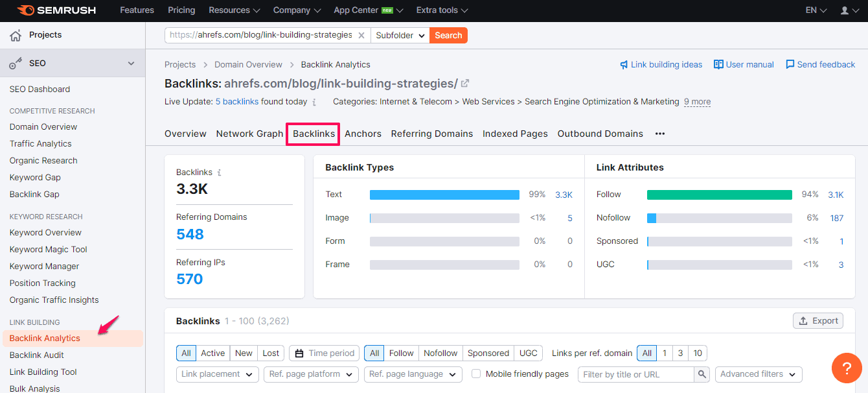Set links per ref. domain to 3
The image size is (868, 393).
tap(680, 353)
